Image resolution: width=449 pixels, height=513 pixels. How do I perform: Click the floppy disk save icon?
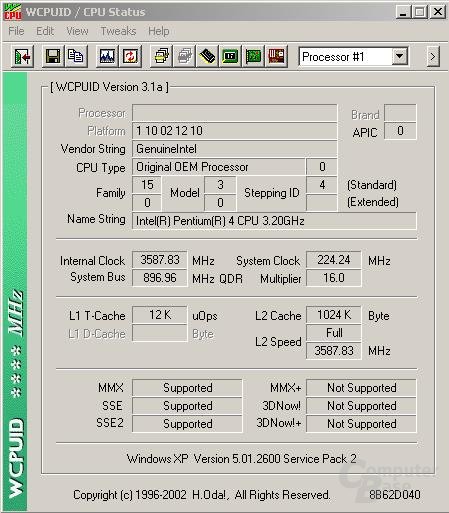53,57
